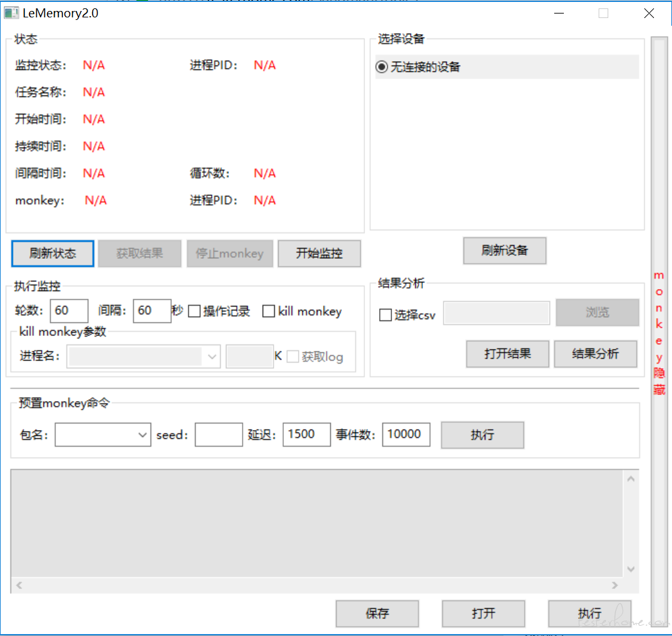
Task: Open results with 打开结果 button
Action: tap(507, 354)
